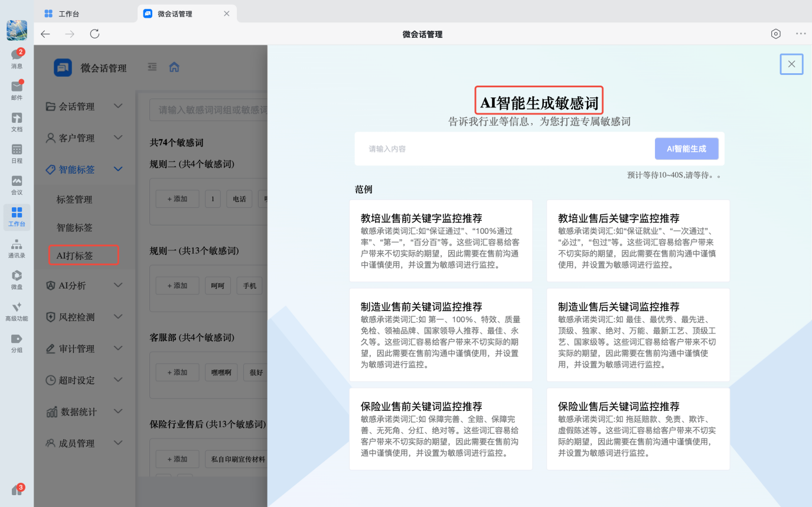The image size is (812, 507).
Task: Select 标签管理 under 智能标签
Action: coord(75,199)
